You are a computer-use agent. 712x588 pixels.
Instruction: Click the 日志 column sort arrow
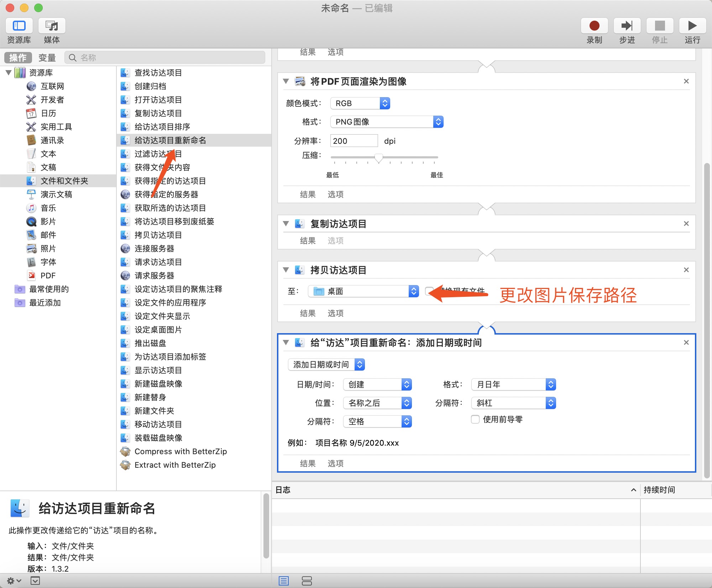coord(634,490)
